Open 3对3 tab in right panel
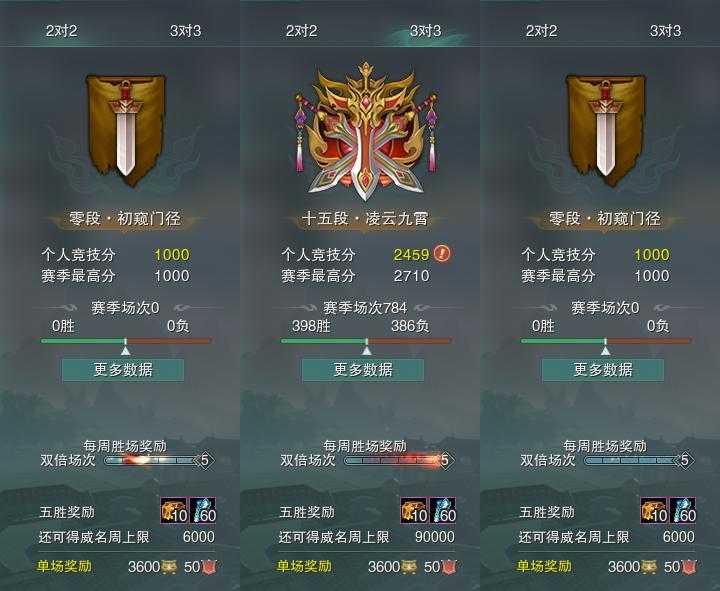The image size is (720, 591). [x=665, y=31]
